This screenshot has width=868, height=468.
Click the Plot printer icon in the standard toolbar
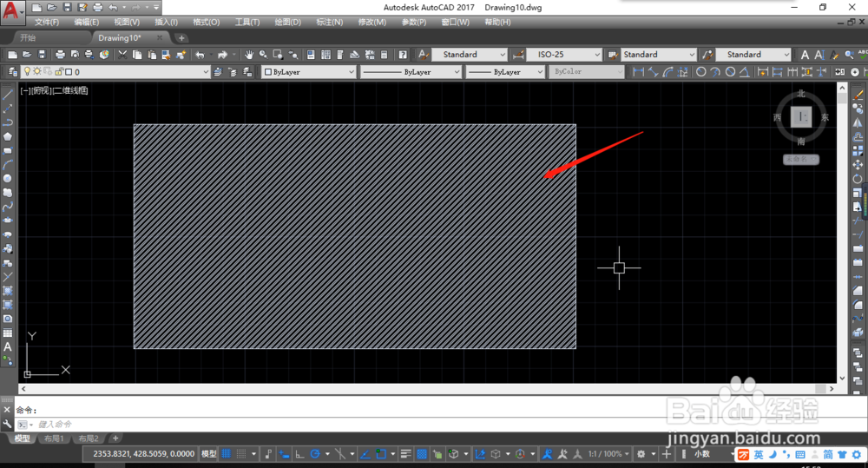(x=60, y=55)
